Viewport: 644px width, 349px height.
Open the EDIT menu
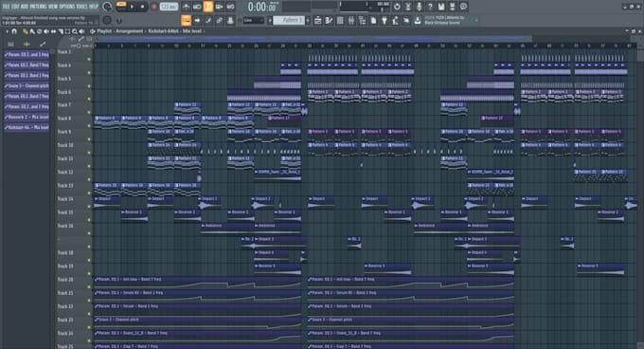(15, 7)
